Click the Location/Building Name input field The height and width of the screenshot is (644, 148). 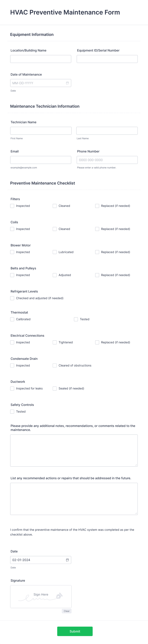41,59
